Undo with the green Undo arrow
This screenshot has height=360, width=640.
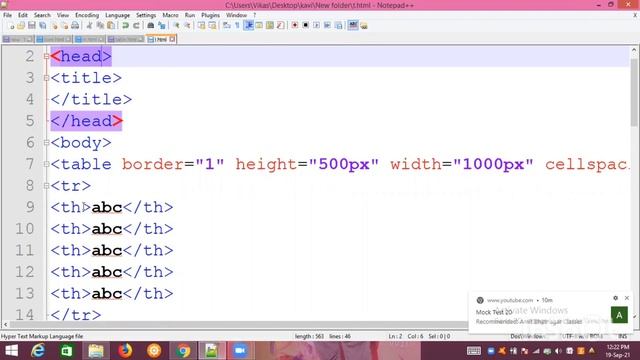click(x=125, y=25)
